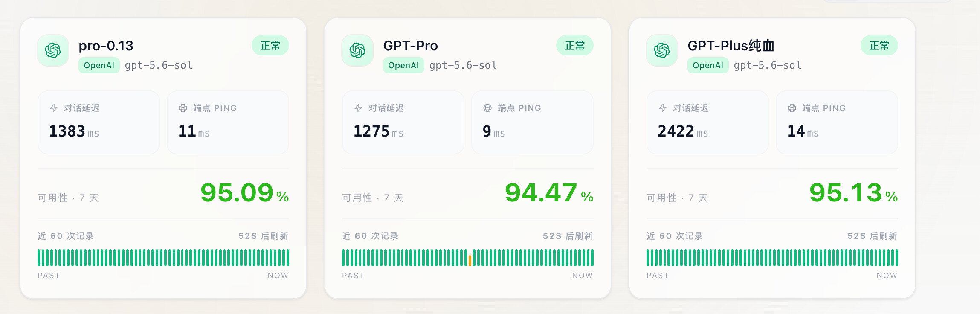Click the 正常 status badge on GPT-Pro
This screenshot has width=980, height=314.
pos(575,46)
